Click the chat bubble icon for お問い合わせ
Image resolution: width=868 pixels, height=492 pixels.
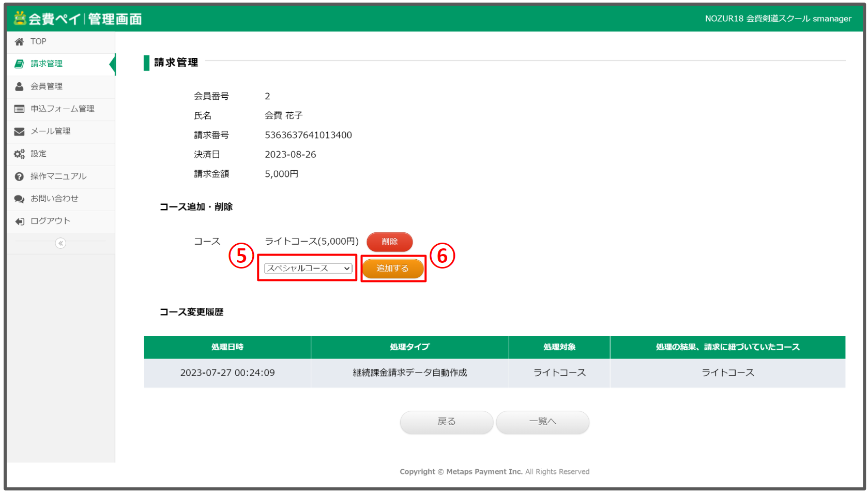(19, 199)
